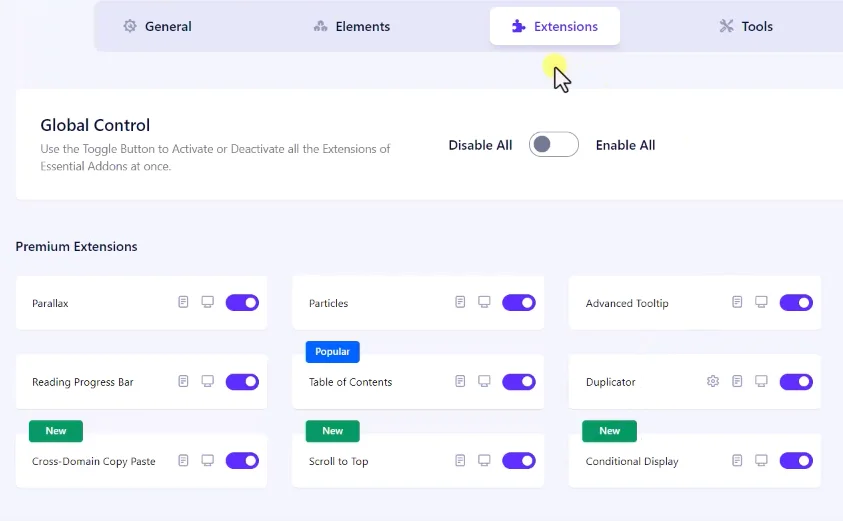Open Conditional Display demo monitor icon
843x521 pixels.
(761, 460)
